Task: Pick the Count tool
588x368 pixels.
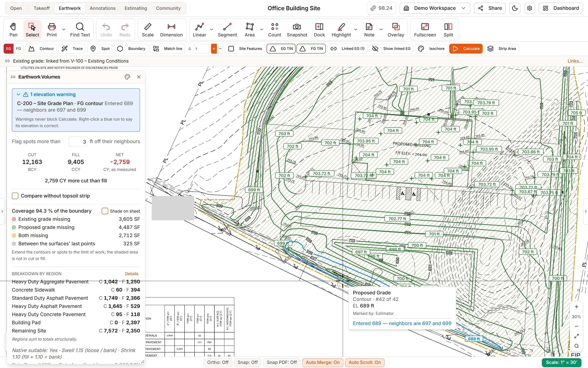Action: [x=274, y=29]
